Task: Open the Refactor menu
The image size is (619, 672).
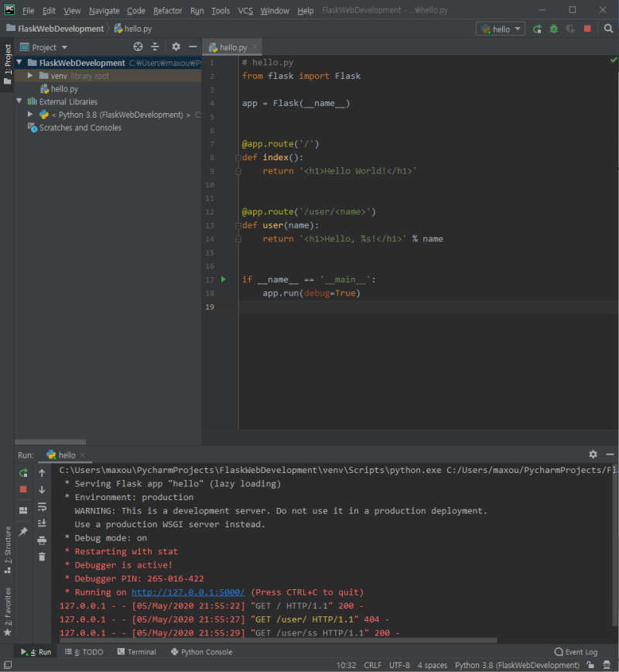Action: (x=167, y=11)
